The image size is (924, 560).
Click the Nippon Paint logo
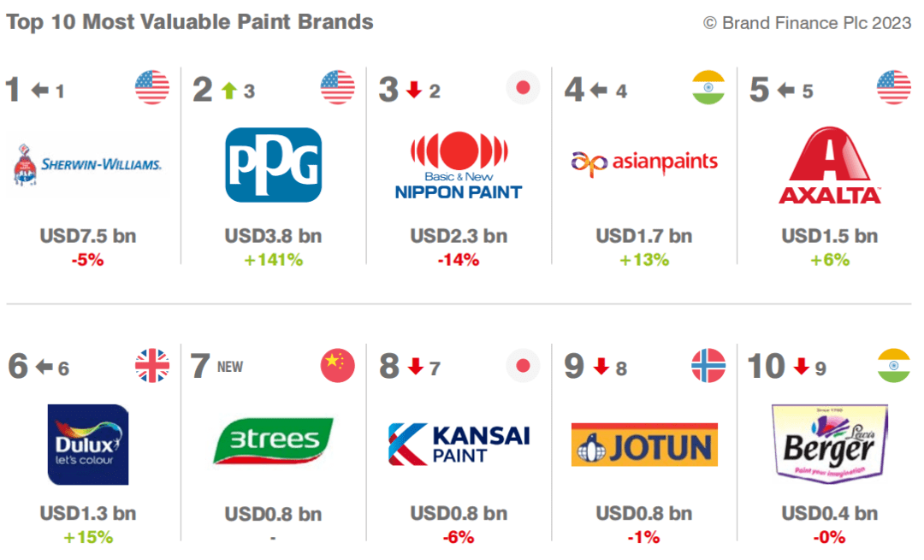coord(459,166)
